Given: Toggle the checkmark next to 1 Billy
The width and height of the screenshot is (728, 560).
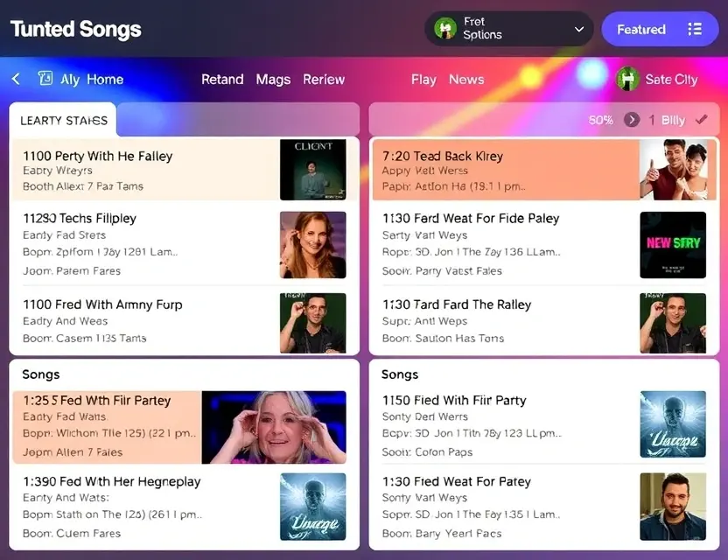Looking at the screenshot, I should 701,120.
